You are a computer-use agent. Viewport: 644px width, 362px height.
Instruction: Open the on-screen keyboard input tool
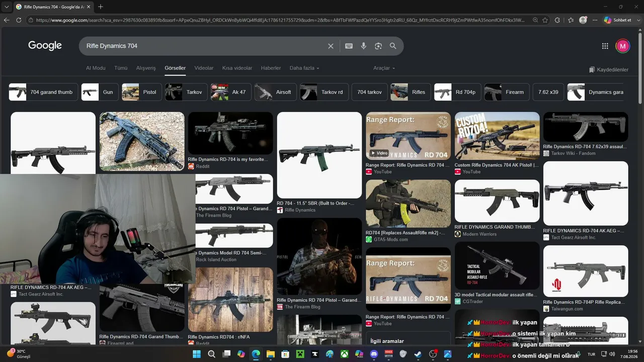(349, 46)
